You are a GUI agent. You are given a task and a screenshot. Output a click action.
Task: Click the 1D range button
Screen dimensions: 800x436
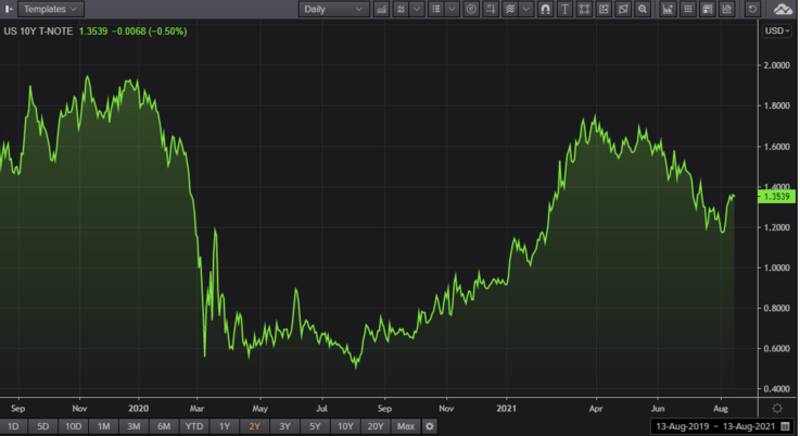tap(13, 427)
